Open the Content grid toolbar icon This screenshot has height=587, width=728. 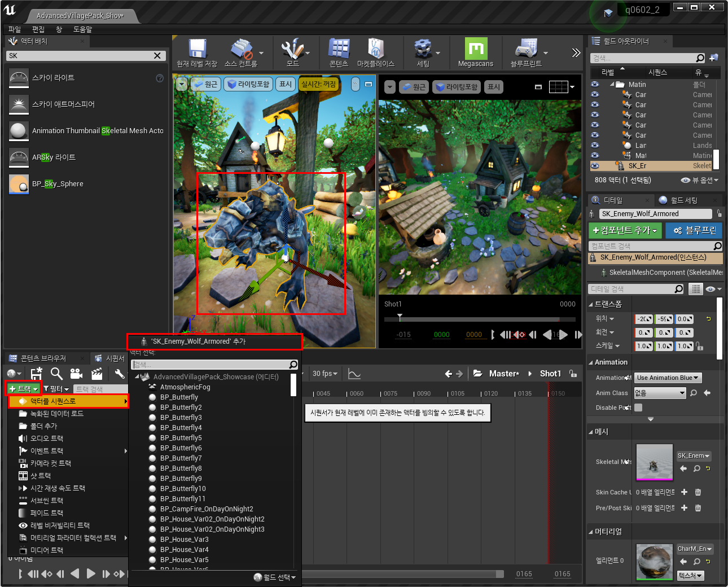click(339, 49)
